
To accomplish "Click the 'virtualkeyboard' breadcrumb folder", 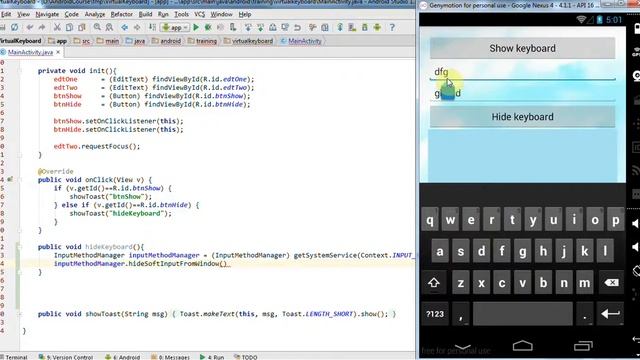I will [249, 41].
